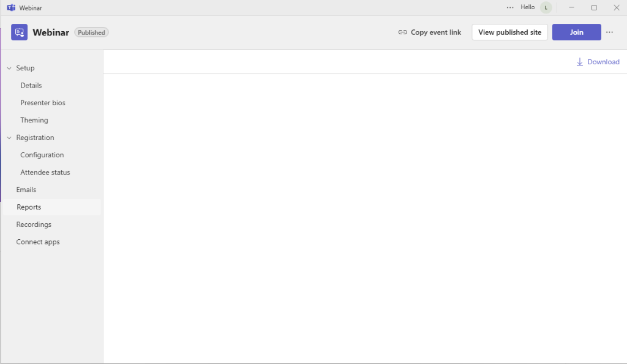Image resolution: width=627 pixels, height=364 pixels.
Task: Open Connect apps
Action: [38, 242]
